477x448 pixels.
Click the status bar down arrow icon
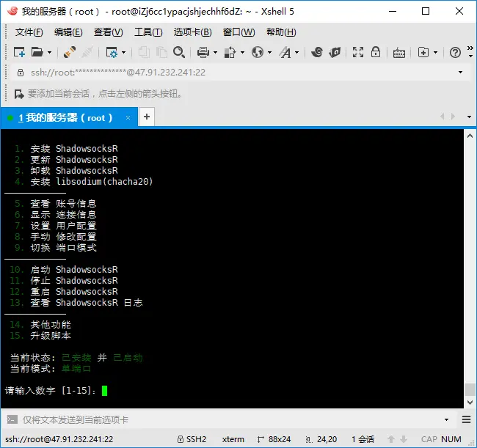click(404, 439)
